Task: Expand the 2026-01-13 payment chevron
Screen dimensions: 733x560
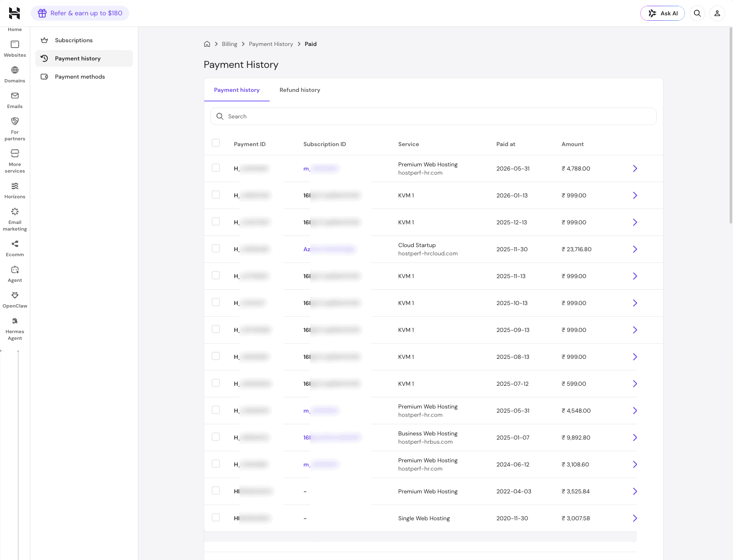Action: pyautogui.click(x=635, y=195)
